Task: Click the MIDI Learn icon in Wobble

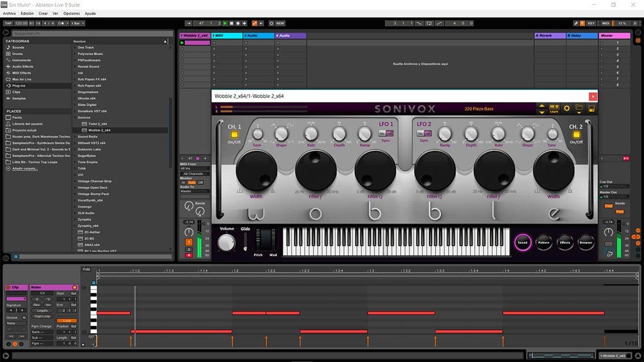Action: (554, 108)
